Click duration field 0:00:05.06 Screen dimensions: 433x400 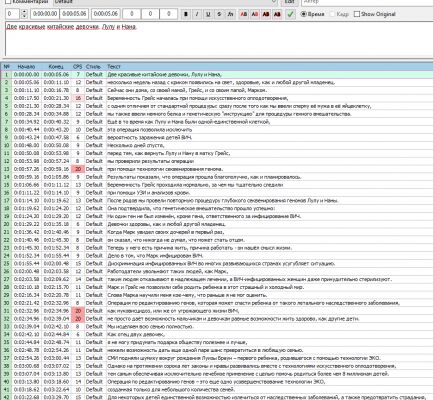coord(106,14)
